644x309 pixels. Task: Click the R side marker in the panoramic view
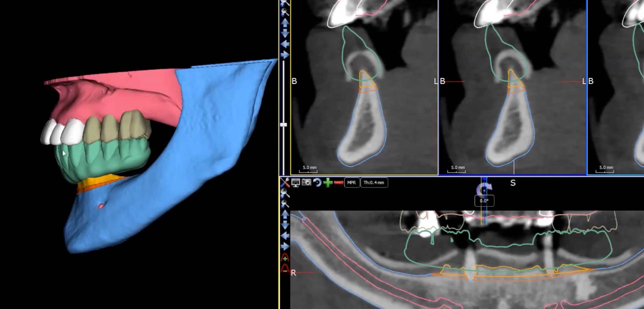[x=293, y=273]
